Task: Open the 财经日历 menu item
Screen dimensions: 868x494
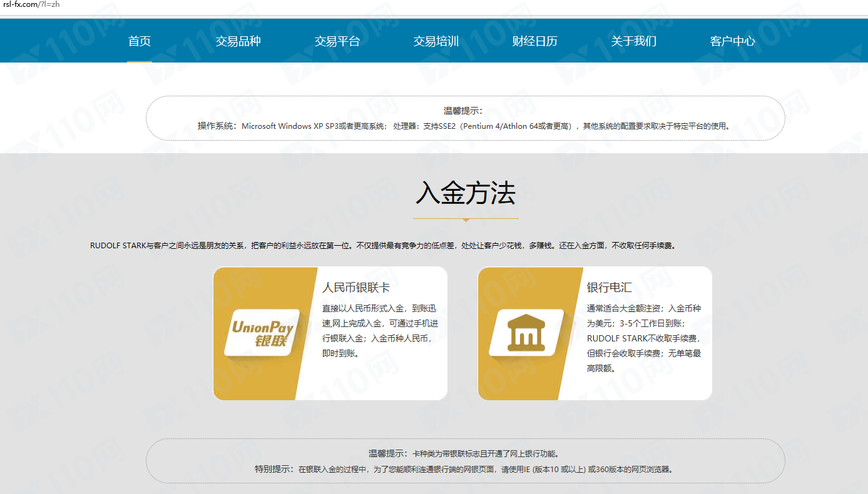Action: click(535, 41)
